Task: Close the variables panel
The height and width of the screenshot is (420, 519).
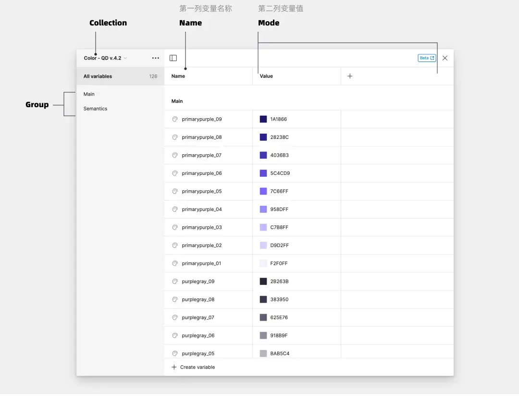Action: click(x=445, y=58)
